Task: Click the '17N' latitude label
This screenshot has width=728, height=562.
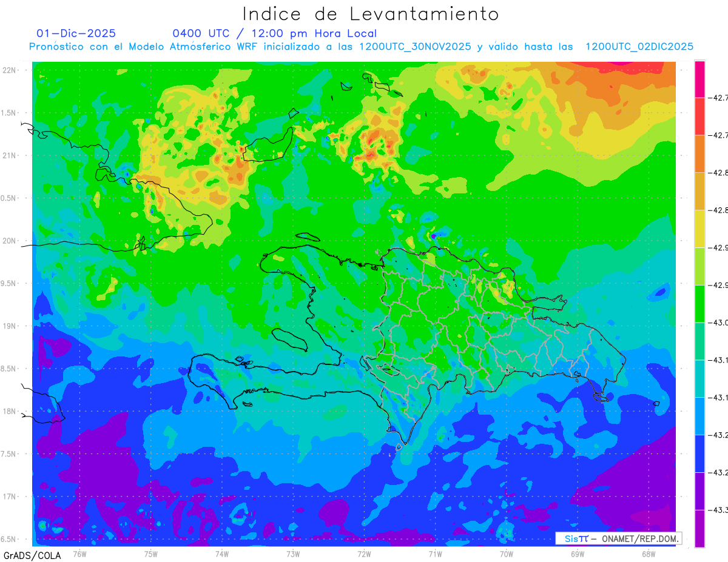Action: (10, 497)
